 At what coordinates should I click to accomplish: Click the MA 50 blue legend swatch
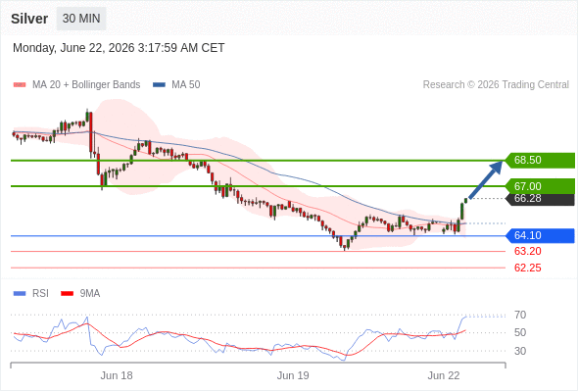(x=160, y=85)
